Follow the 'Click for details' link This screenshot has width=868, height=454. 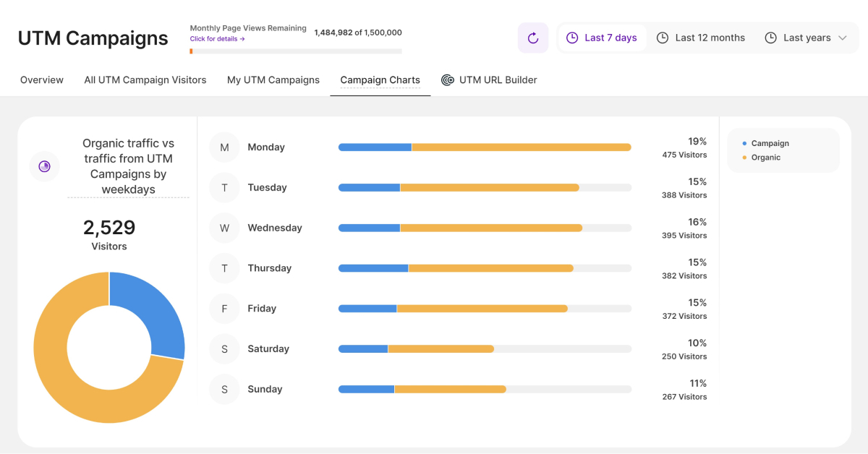point(217,39)
